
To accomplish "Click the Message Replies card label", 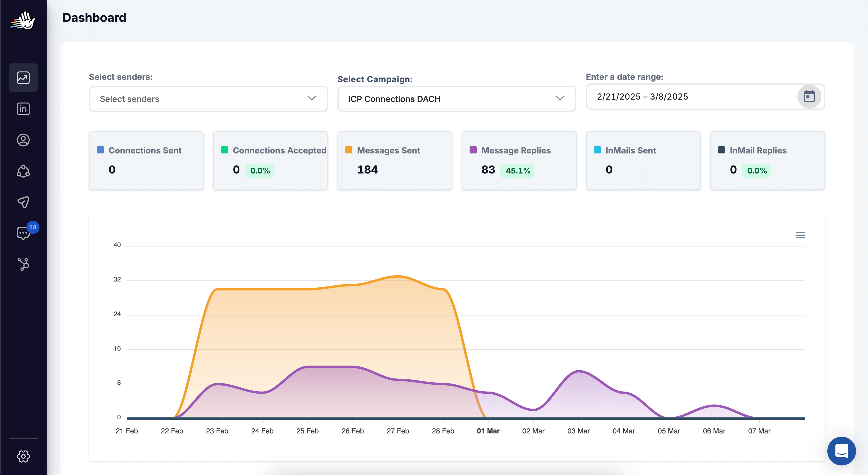I will tap(516, 150).
